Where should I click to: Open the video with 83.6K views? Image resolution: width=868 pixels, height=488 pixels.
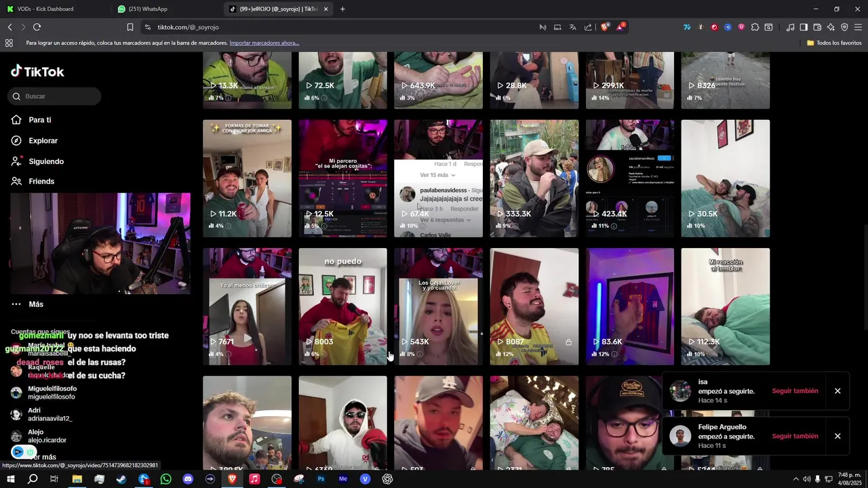click(629, 306)
